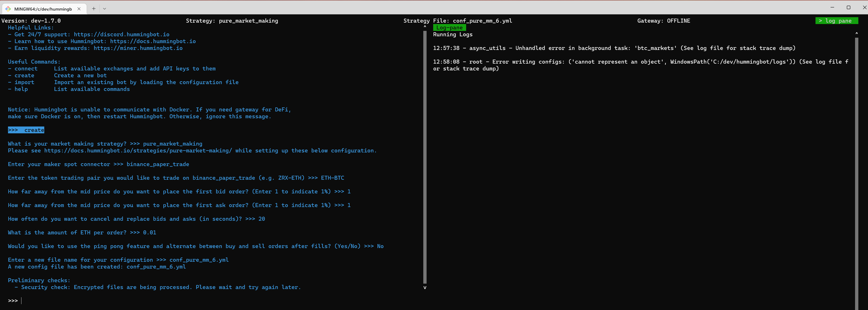
Task: Expand the tab list dropdown chevron
Action: (104, 9)
